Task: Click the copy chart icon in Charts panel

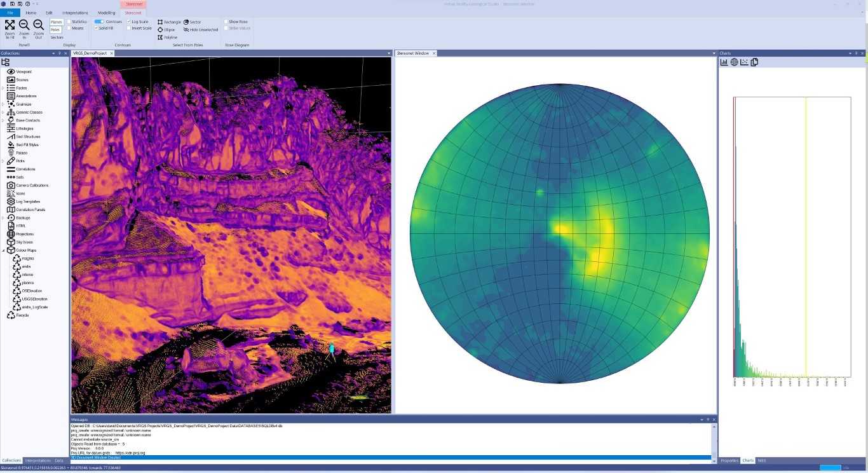Action: pyautogui.click(x=754, y=62)
